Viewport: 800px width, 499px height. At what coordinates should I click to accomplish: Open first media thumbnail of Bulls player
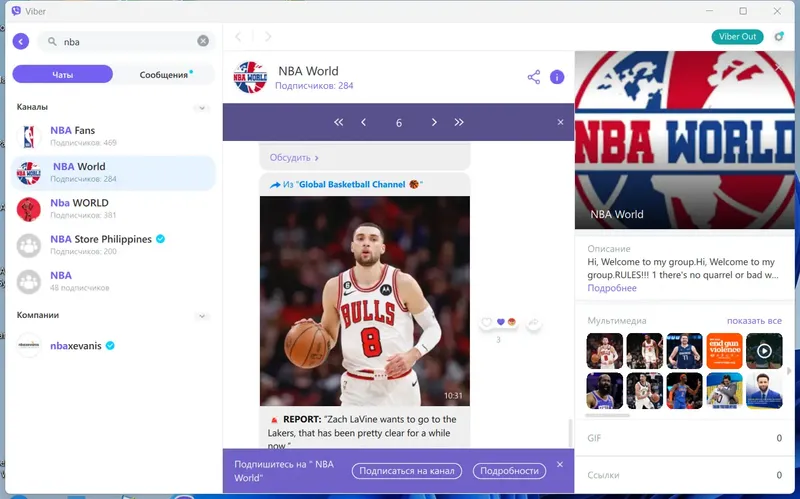tap(605, 351)
